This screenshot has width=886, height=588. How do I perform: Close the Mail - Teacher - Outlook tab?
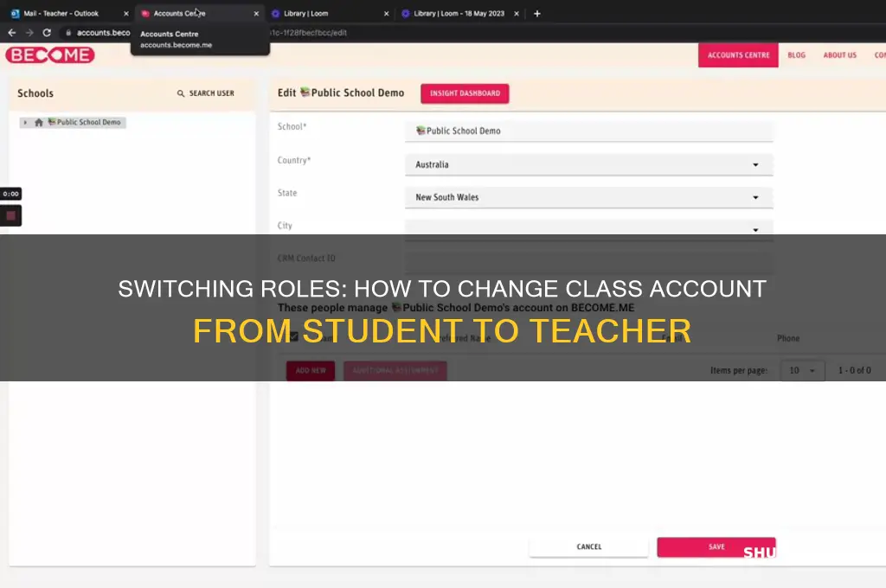[x=126, y=14]
